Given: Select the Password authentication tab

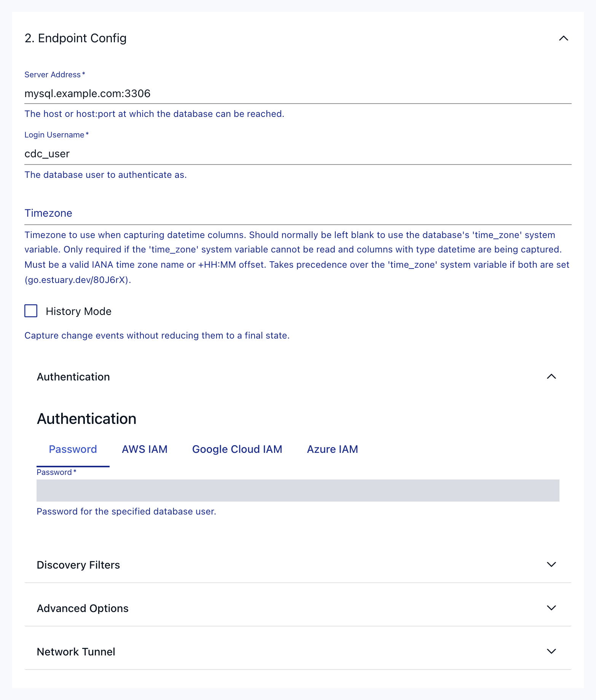Looking at the screenshot, I should tap(73, 449).
